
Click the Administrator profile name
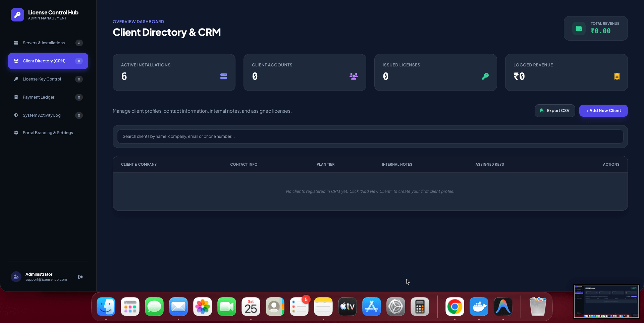click(x=39, y=274)
